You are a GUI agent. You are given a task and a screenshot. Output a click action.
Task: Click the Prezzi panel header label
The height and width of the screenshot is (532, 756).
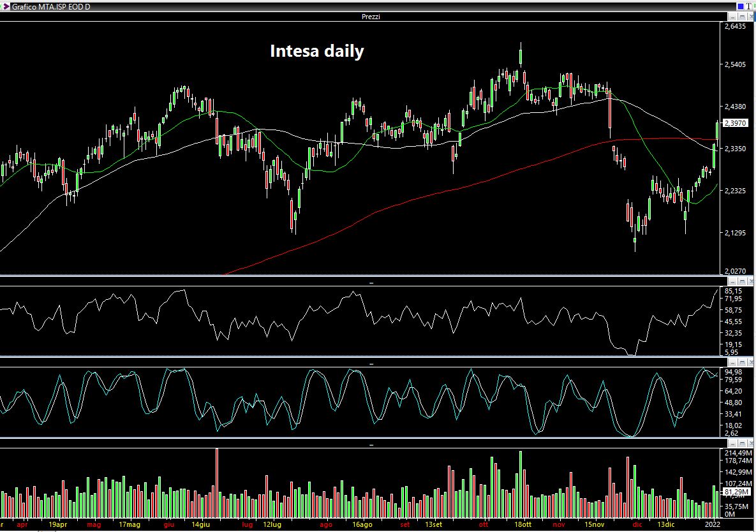(371, 17)
